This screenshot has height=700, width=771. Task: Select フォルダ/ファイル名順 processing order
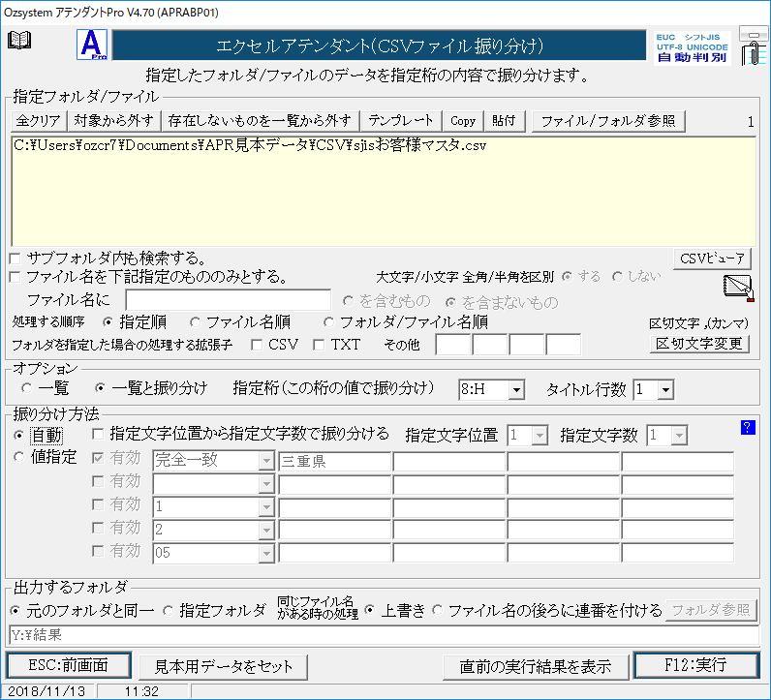click(328, 322)
